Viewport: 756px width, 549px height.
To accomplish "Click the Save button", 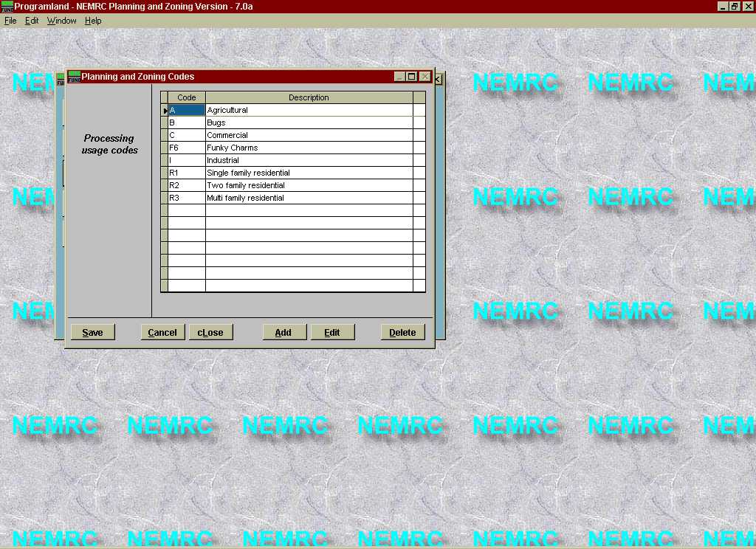I will pyautogui.click(x=92, y=332).
